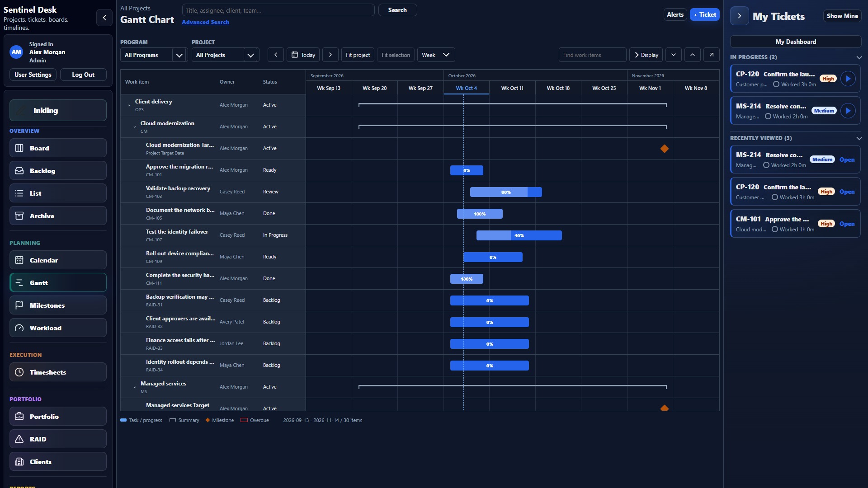Open the Workload page
The image size is (868, 488).
(x=58, y=328)
